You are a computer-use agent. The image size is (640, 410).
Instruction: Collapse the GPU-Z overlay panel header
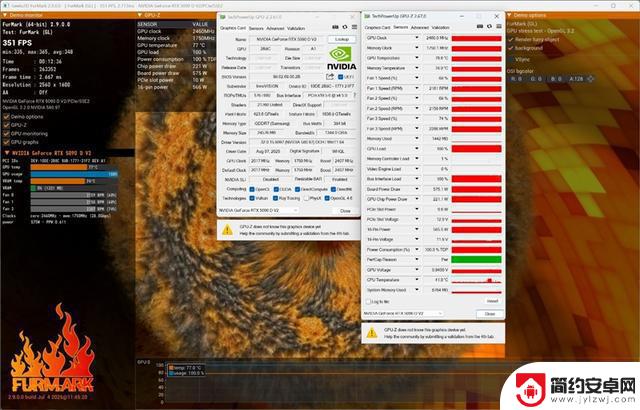(140, 15)
